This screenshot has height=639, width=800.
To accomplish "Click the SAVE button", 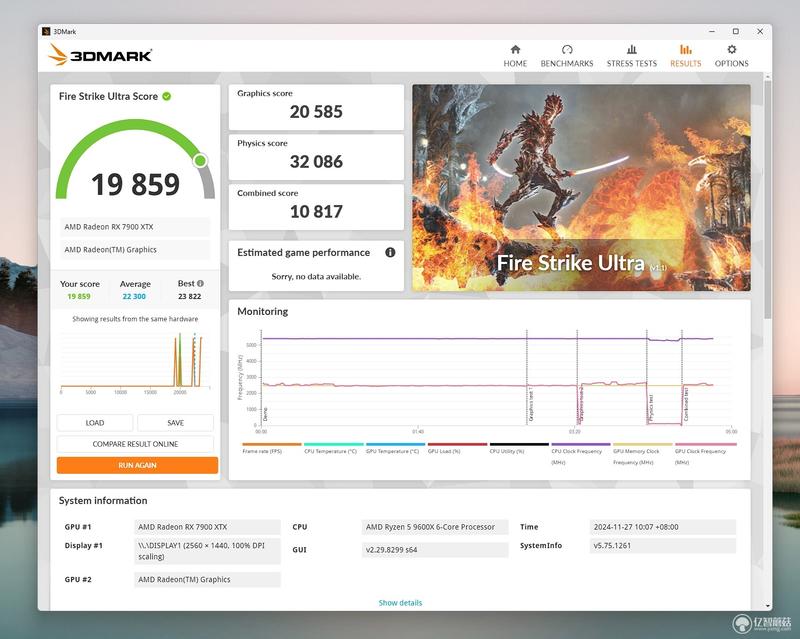I will 176,423.
